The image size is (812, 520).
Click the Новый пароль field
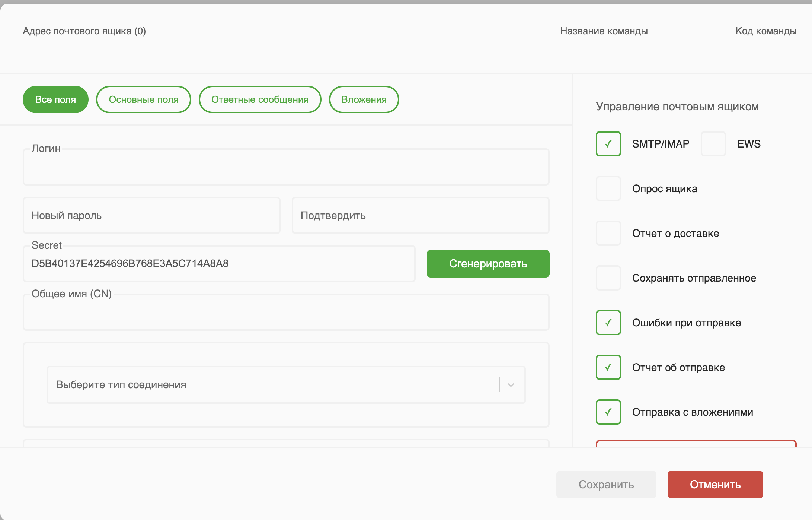(x=151, y=215)
